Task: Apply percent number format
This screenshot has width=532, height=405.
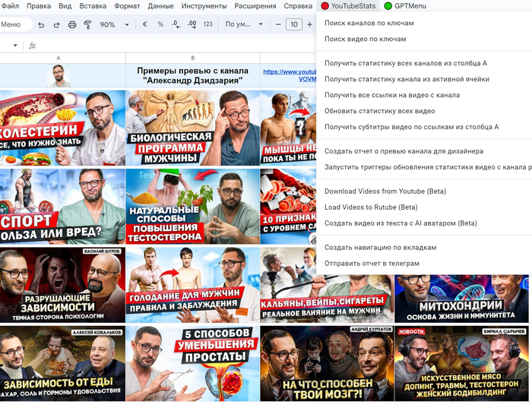Action: pyautogui.click(x=160, y=24)
